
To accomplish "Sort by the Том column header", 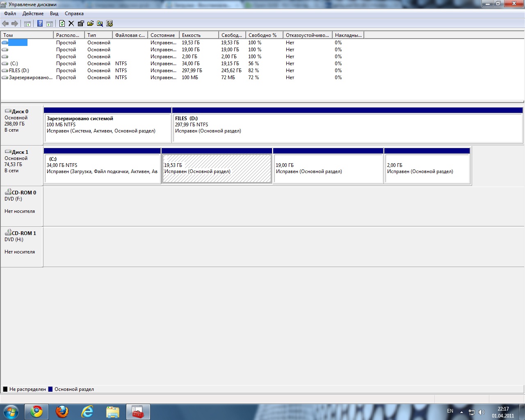I will click(x=27, y=35).
